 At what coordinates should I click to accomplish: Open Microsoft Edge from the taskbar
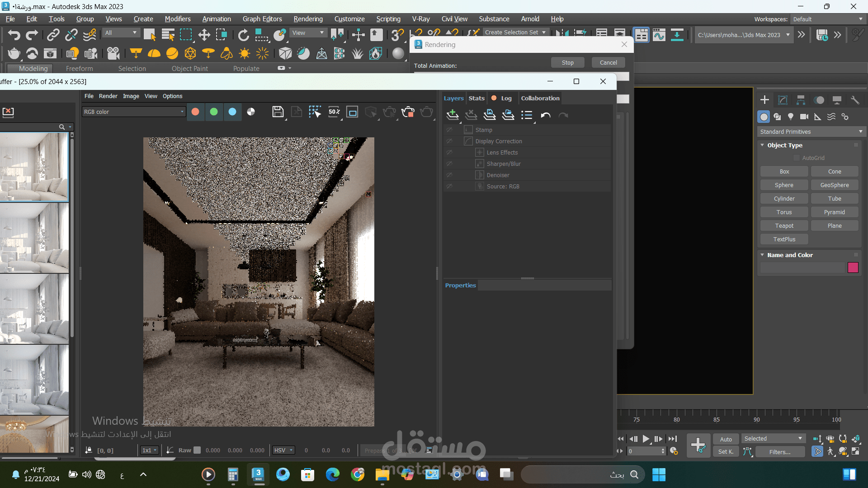point(332,474)
